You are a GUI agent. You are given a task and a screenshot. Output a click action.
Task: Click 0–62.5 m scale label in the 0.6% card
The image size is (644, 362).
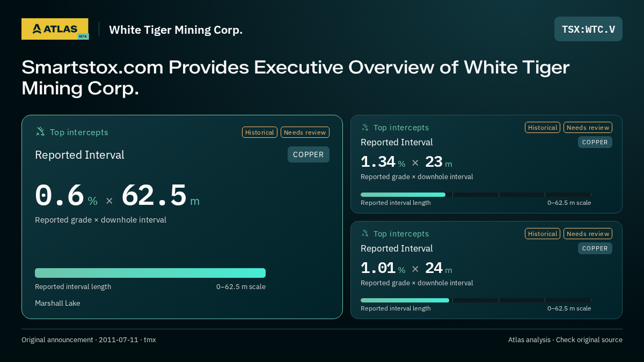point(241,287)
